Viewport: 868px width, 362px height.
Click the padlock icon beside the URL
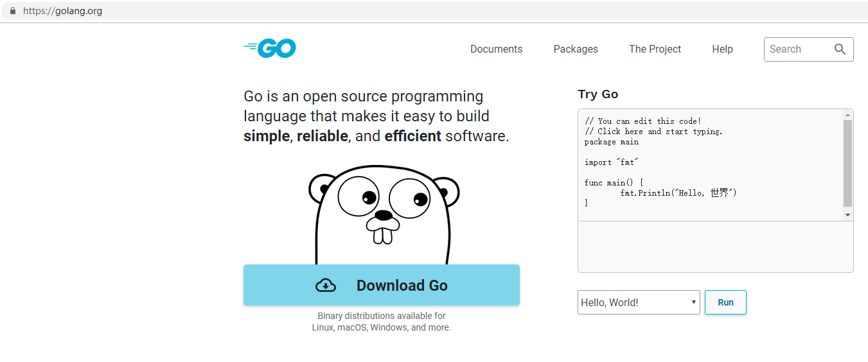pos(12,11)
